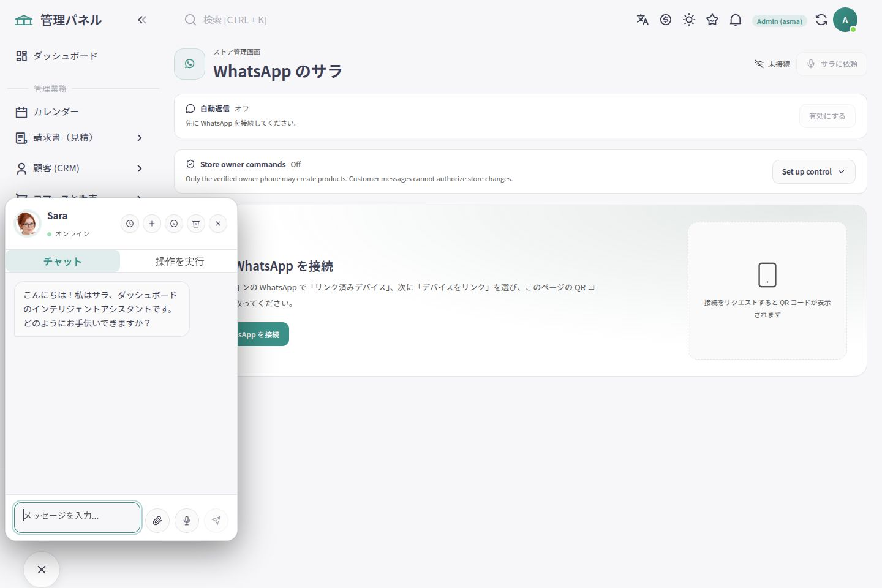Switch to the チャット tab
The image size is (882, 588).
(62, 262)
